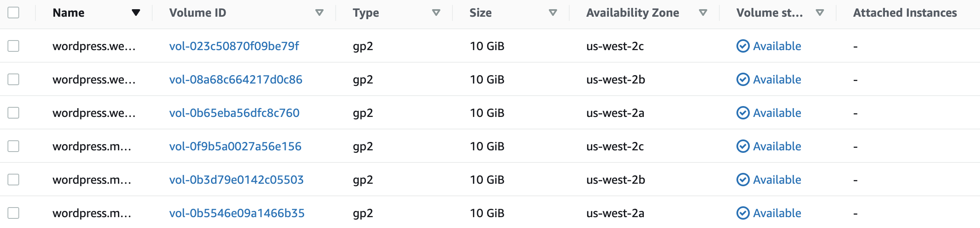Screen dimensions: 980x228
Task: Open the Type column filter triangle
Action: [436, 13]
